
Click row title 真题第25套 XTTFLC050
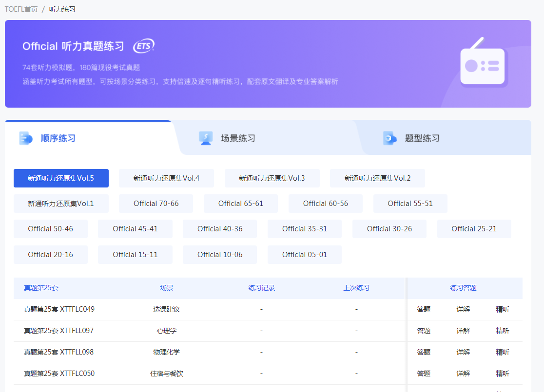coord(59,373)
